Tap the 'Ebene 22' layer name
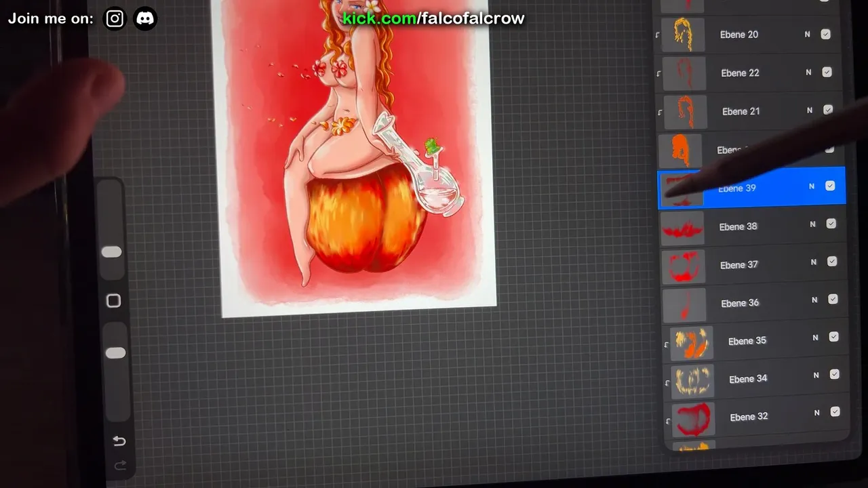The image size is (868, 488). (x=740, y=73)
